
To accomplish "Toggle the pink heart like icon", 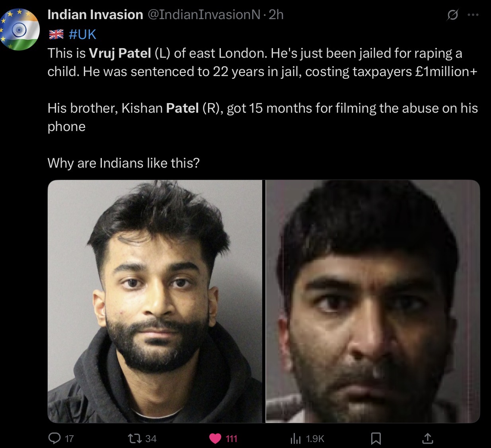I will pyautogui.click(x=215, y=439).
